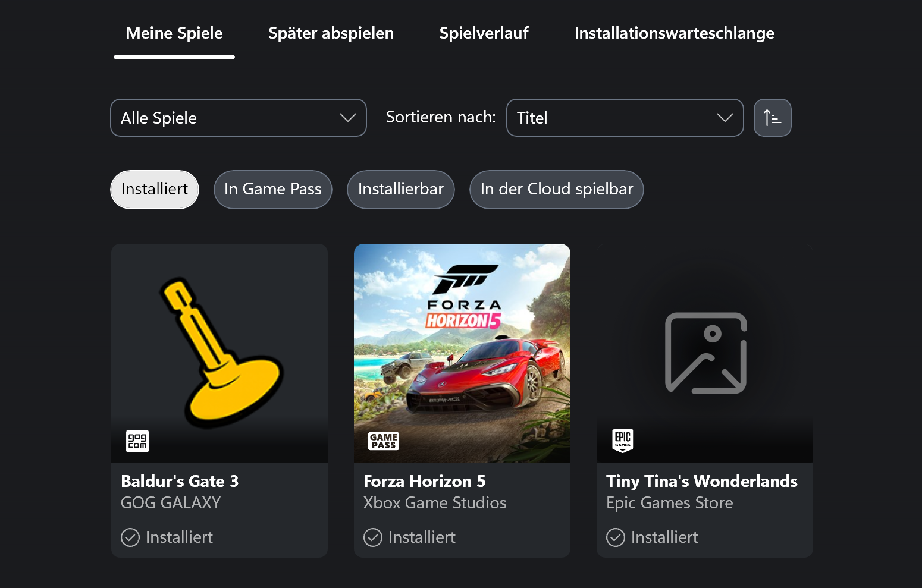The width and height of the screenshot is (922, 588).
Task: Click the installed checkmark under Tiny Tina's Wonderlands
Action: point(616,537)
